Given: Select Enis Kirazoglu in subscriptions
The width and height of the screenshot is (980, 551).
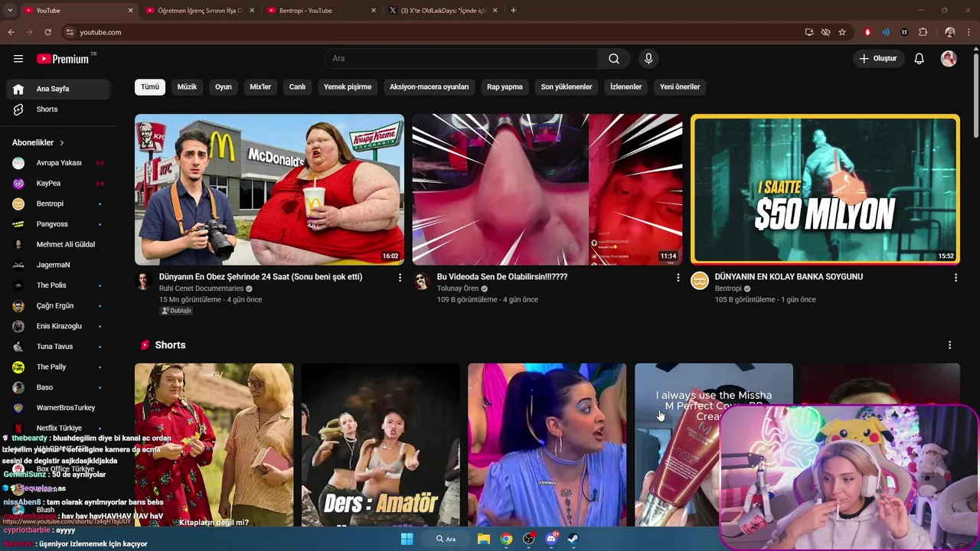Looking at the screenshot, I should (x=59, y=326).
